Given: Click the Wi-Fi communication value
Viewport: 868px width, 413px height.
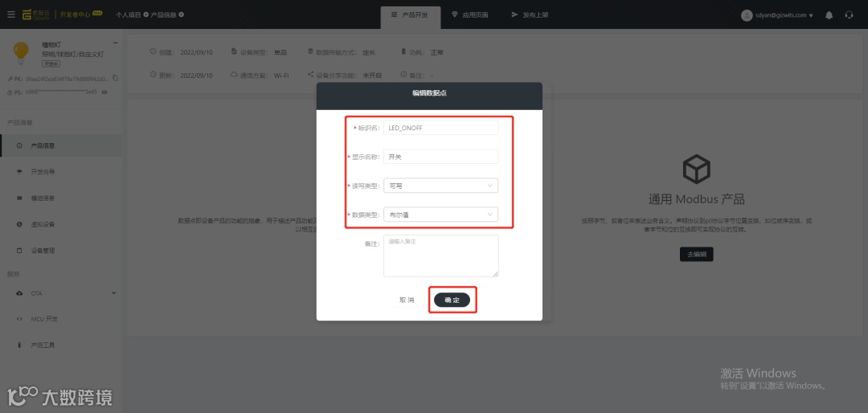Looking at the screenshot, I should 281,75.
